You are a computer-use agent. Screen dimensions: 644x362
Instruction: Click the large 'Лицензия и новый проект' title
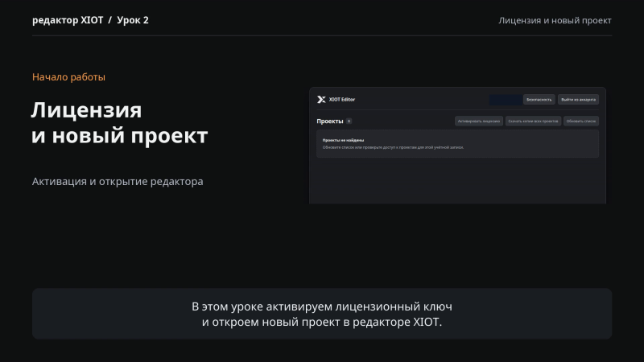point(119,123)
